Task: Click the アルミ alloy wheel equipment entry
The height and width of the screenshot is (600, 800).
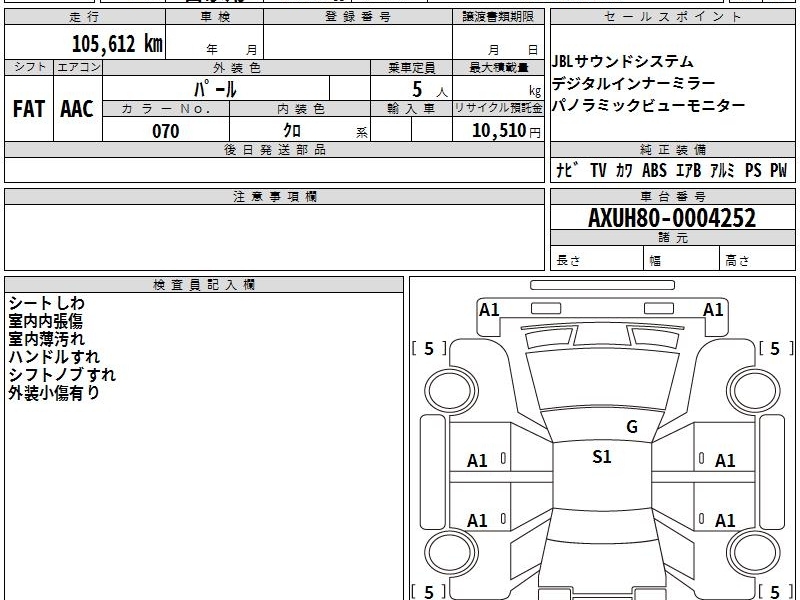Action: pos(722,170)
